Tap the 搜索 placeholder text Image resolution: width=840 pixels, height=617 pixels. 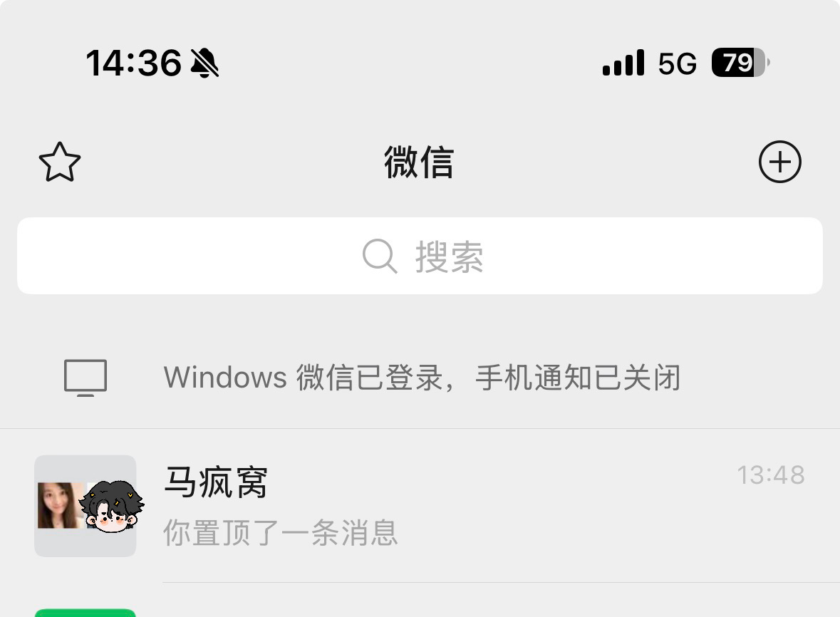[x=449, y=256]
